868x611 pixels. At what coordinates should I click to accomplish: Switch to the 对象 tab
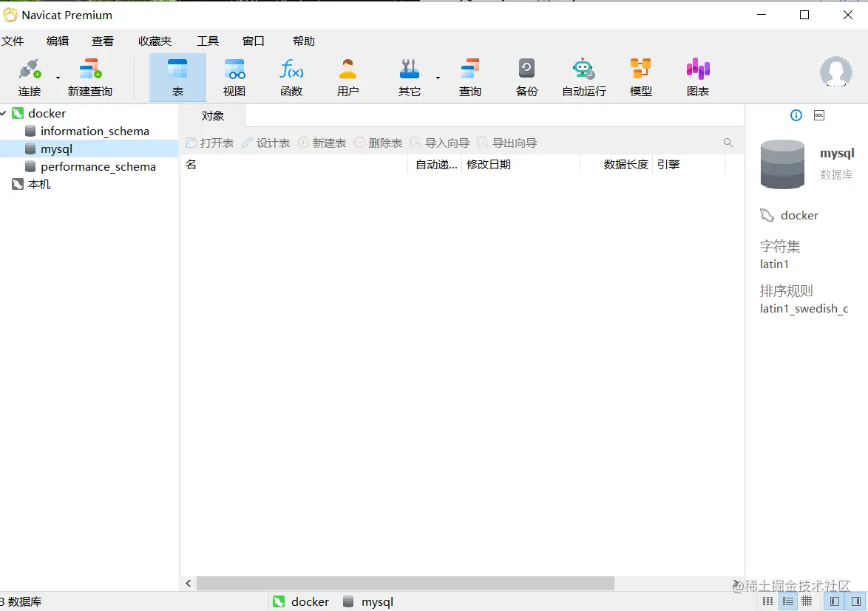pyautogui.click(x=213, y=115)
